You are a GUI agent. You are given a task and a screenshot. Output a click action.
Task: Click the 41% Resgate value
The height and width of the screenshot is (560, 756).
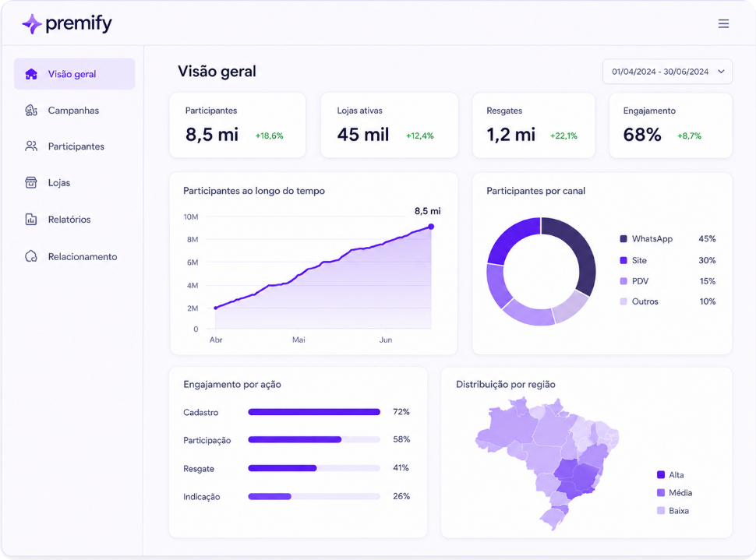[401, 468]
